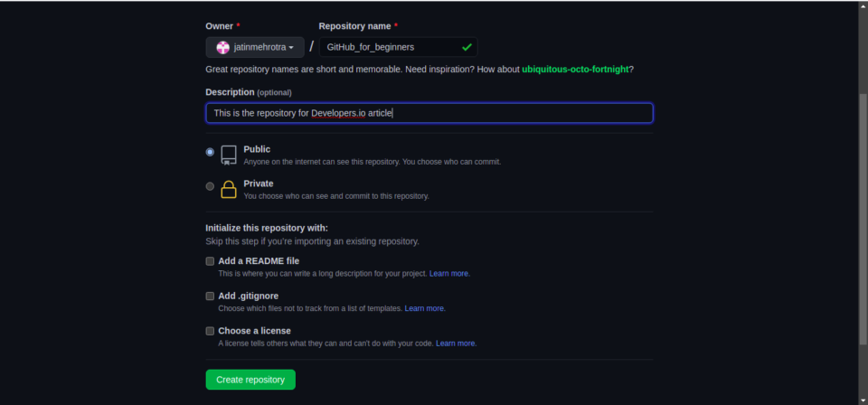
Task: Click the 'Great repository names are short' text
Action: 420,70
